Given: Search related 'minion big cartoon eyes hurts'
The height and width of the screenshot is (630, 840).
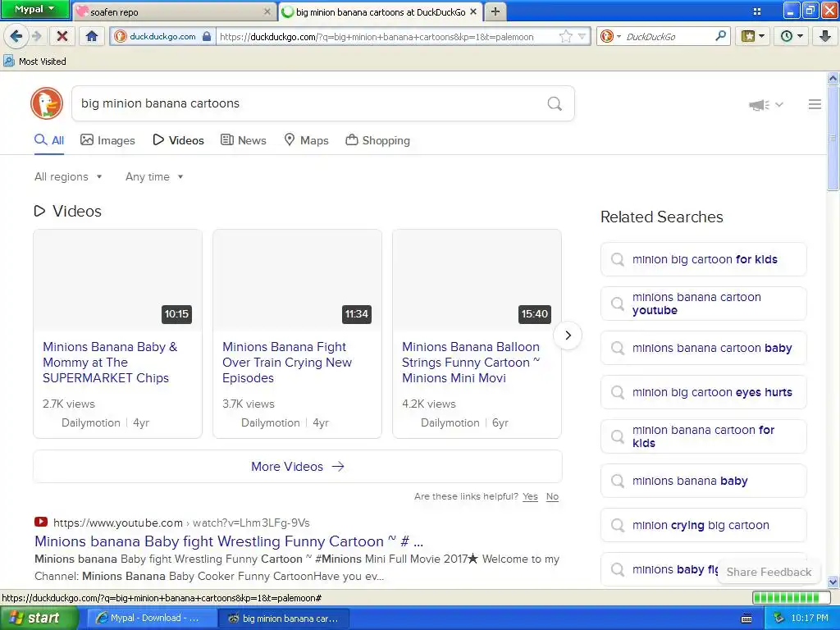Looking at the screenshot, I should [703, 392].
